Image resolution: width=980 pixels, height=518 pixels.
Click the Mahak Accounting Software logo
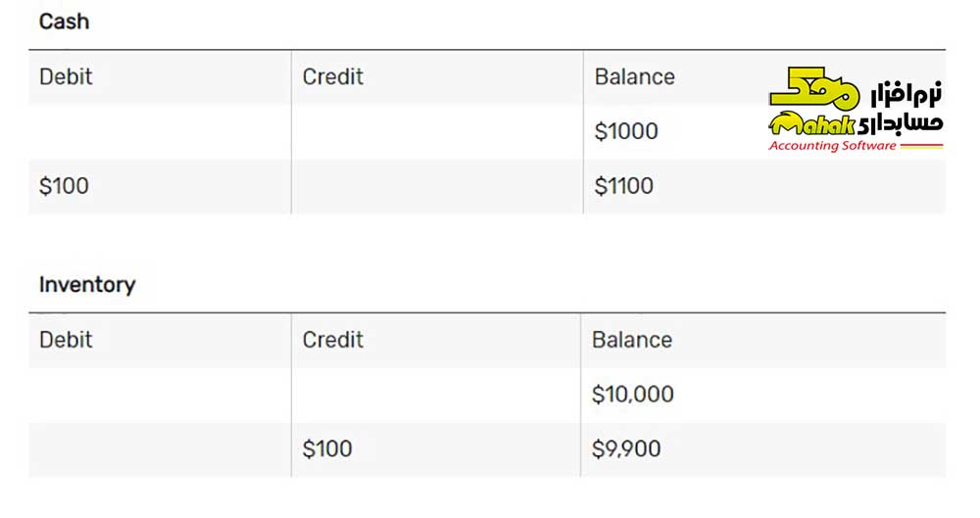[856, 110]
